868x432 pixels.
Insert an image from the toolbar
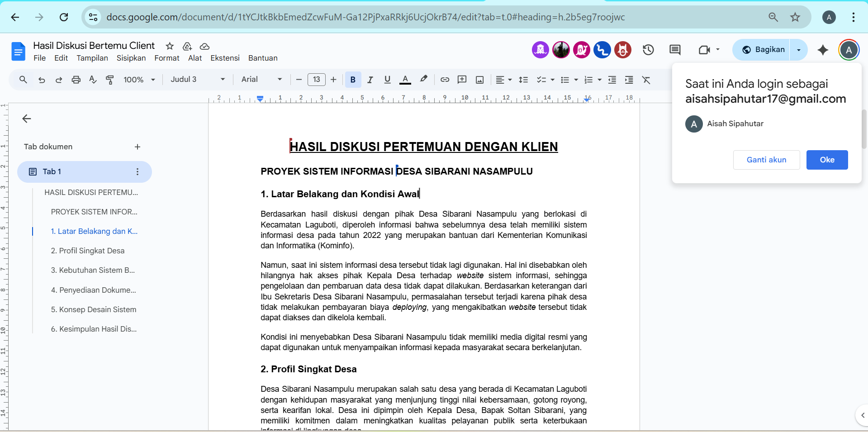pyautogui.click(x=479, y=80)
